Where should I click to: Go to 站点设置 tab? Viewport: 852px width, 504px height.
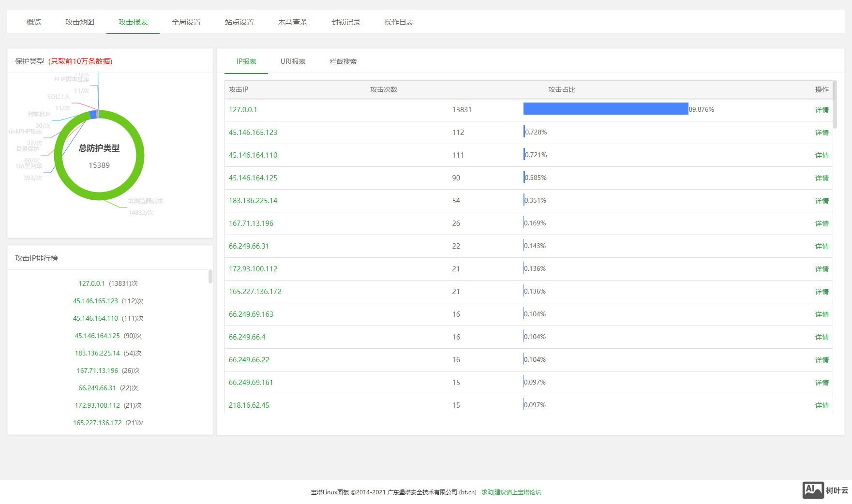click(239, 22)
